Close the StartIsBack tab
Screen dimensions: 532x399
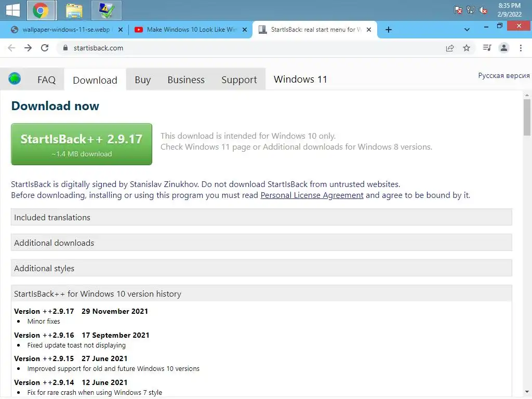click(369, 30)
